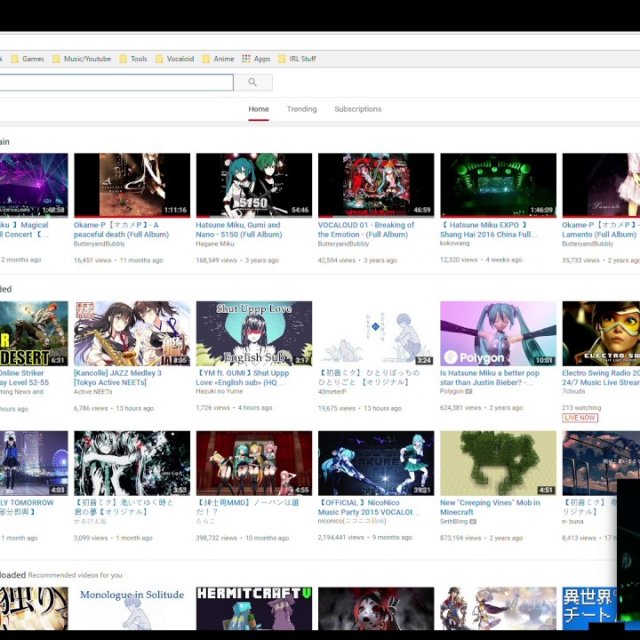
Task: Open Electro Swing Radio live stream thumbnail
Action: point(601,333)
